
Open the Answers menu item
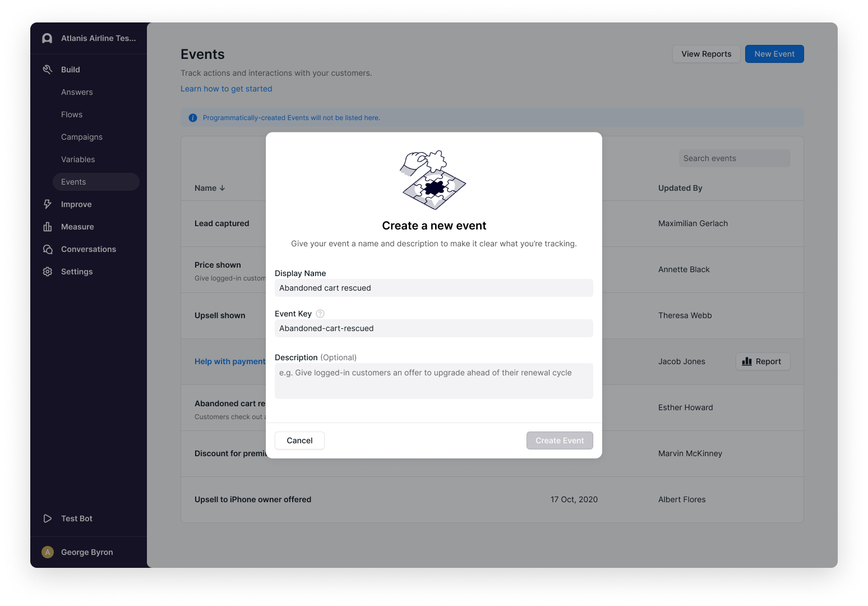click(77, 92)
